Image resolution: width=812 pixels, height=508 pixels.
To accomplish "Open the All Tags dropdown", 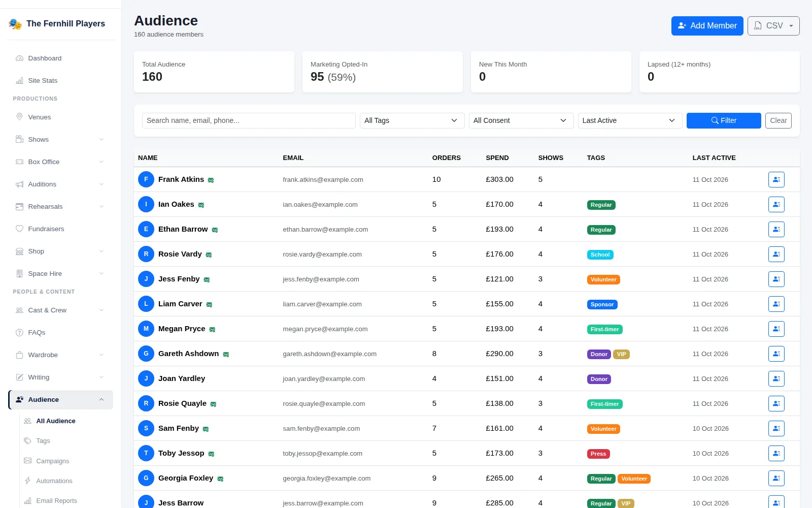I will tap(412, 120).
